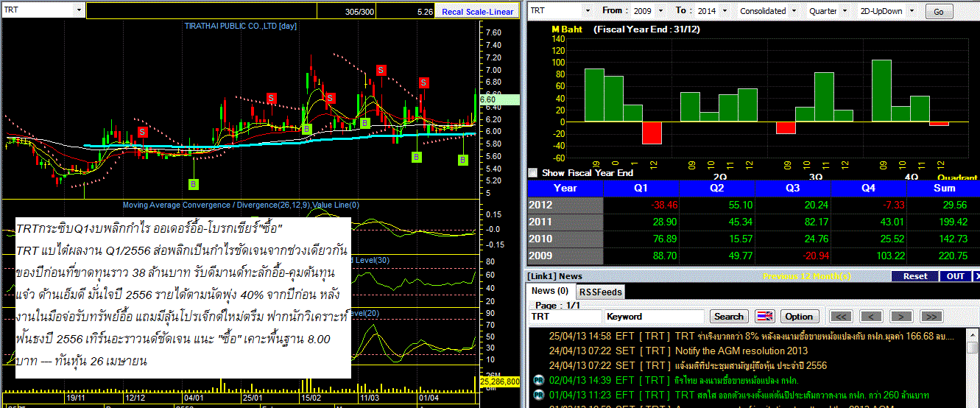This screenshot has width=980, height=408.
Task: Select the 2012 row year cell
Action: [565, 205]
